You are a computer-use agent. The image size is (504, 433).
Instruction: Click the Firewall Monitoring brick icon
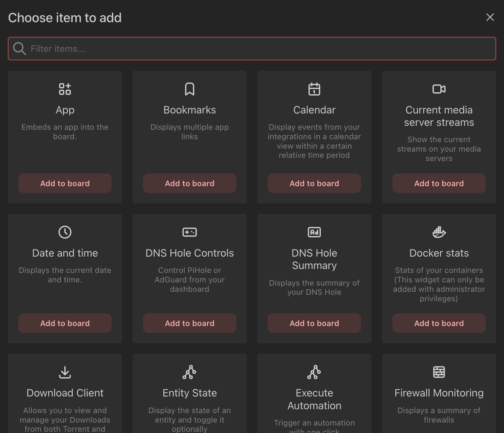point(439,372)
